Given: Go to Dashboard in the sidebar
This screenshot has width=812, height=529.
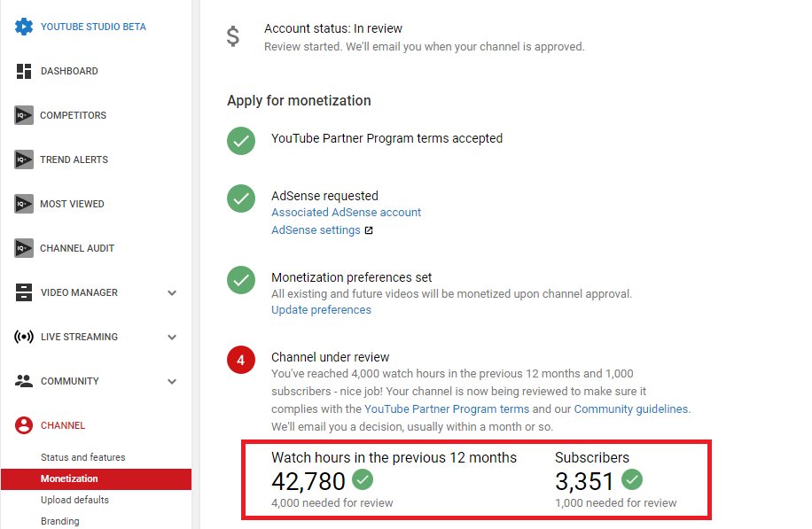Looking at the screenshot, I should click(x=69, y=71).
